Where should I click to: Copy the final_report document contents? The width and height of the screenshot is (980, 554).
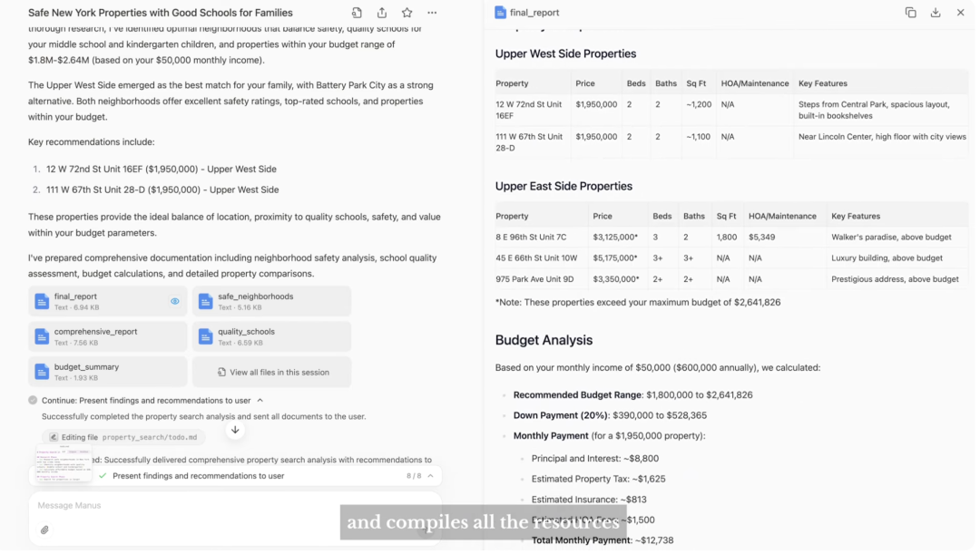point(910,13)
